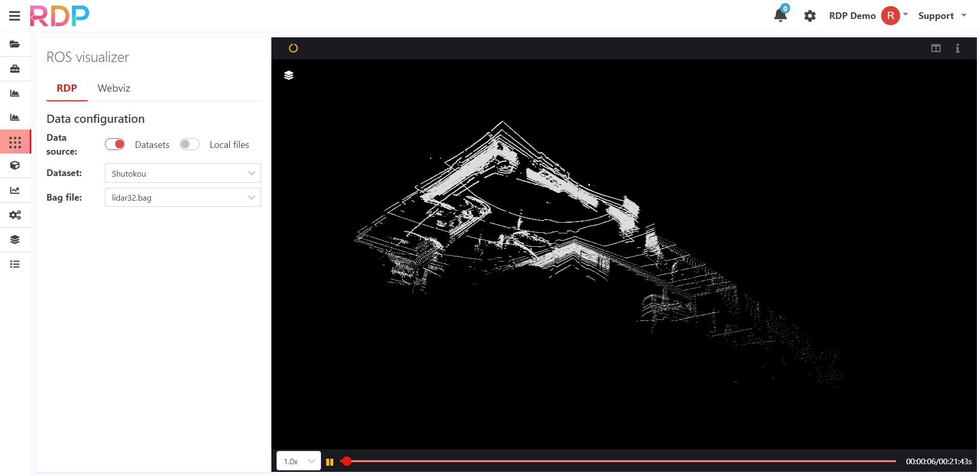
Task: Select the RDP tab
Action: [67, 88]
